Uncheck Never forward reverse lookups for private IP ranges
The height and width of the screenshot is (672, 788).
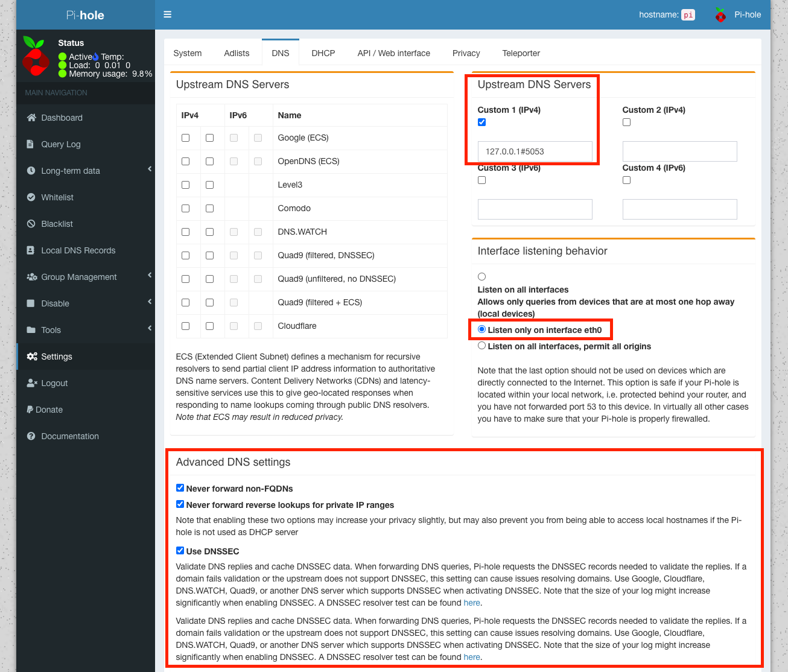click(x=180, y=504)
